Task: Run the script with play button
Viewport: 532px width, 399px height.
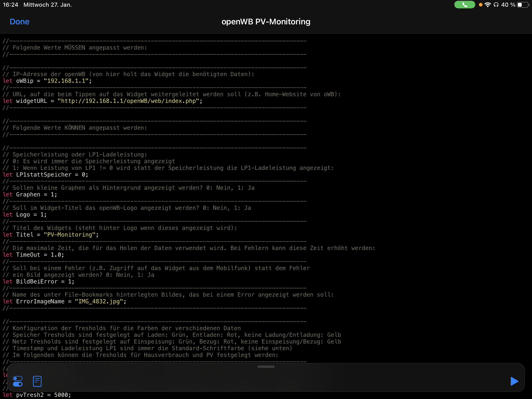Action: click(514, 381)
